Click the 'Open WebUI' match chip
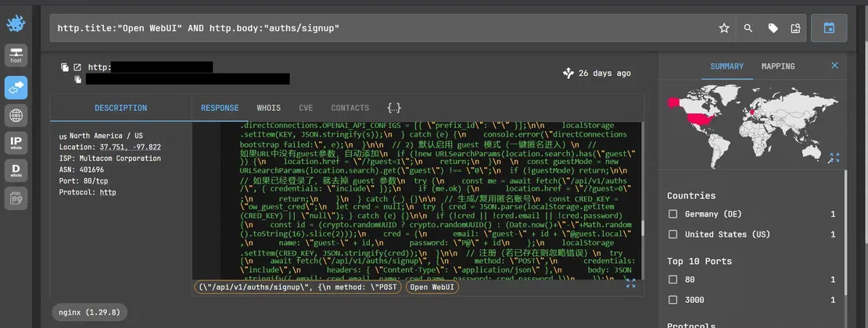The width and height of the screenshot is (868, 328). pyautogui.click(x=432, y=287)
